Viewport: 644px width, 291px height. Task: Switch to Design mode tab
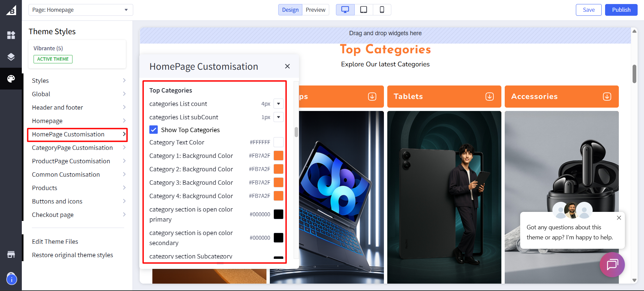tap(290, 10)
